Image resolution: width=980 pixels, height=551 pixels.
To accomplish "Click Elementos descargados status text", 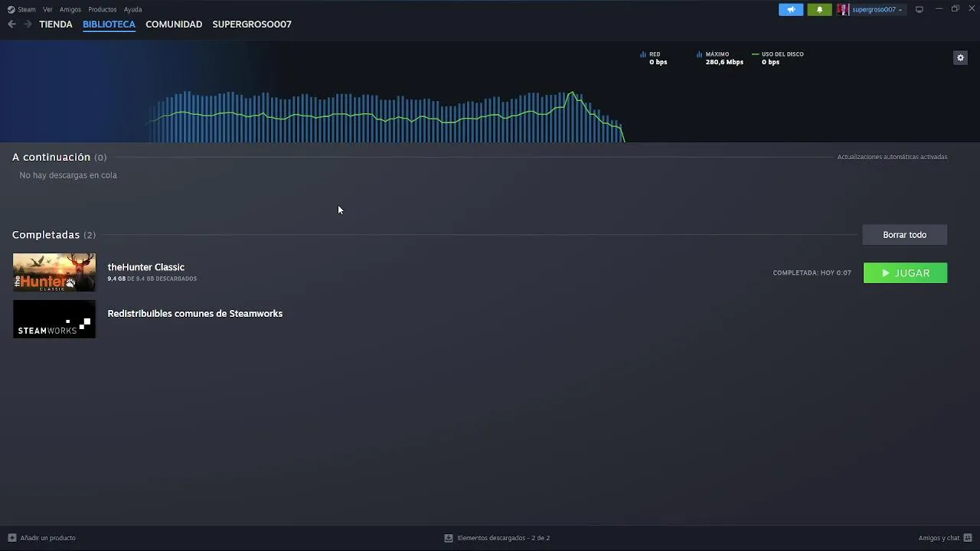I will [x=503, y=538].
